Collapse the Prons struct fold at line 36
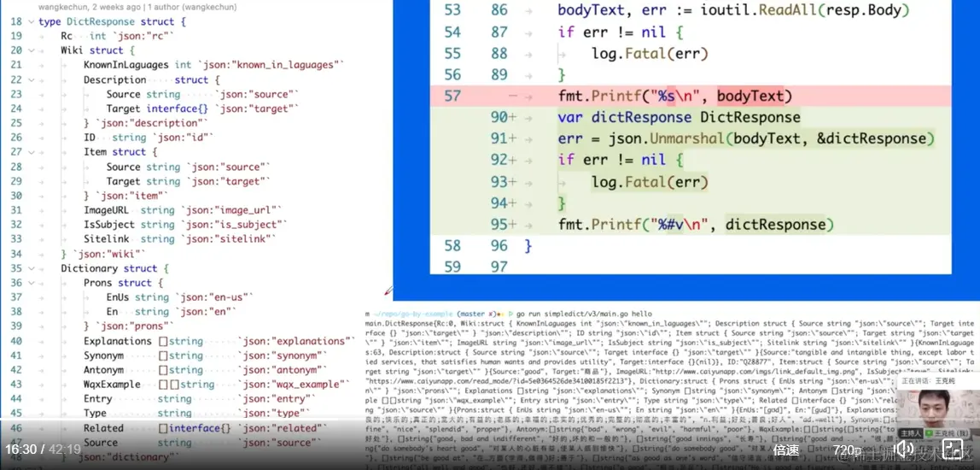The height and width of the screenshot is (470, 980). 31,283
